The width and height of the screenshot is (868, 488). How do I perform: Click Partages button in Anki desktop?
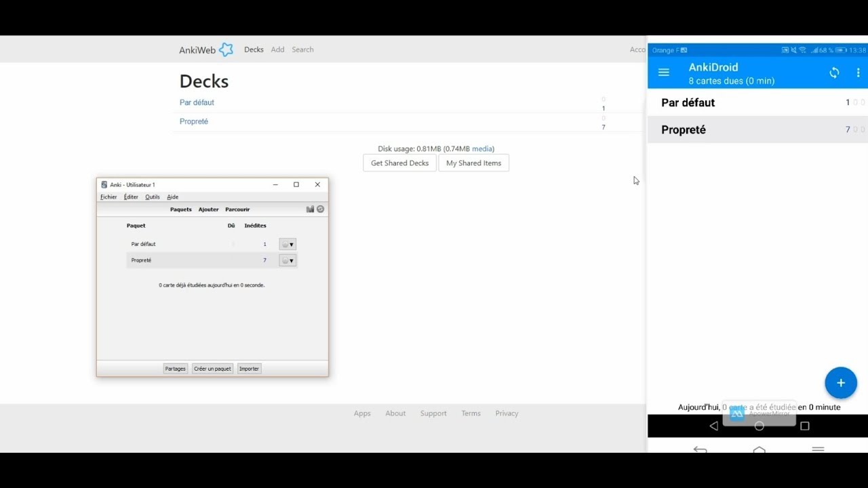pos(175,369)
